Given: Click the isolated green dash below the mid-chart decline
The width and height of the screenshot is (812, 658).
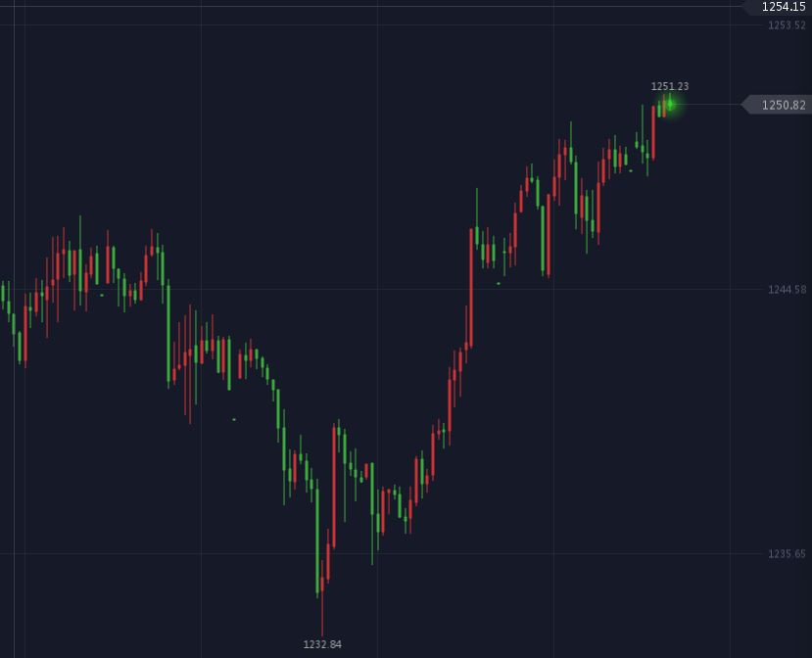Looking at the screenshot, I should click(234, 419).
